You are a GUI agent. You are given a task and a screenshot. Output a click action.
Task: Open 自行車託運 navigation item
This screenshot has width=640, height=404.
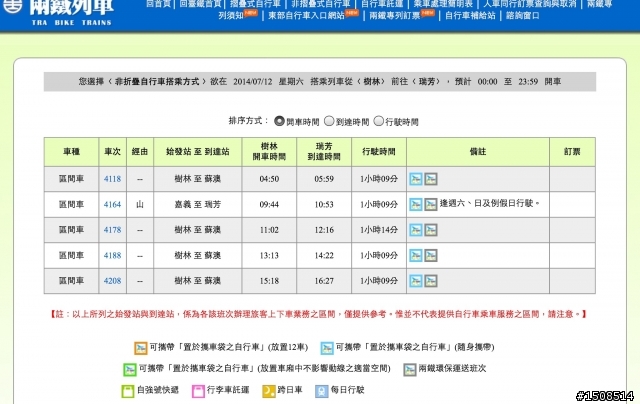coord(382,4)
